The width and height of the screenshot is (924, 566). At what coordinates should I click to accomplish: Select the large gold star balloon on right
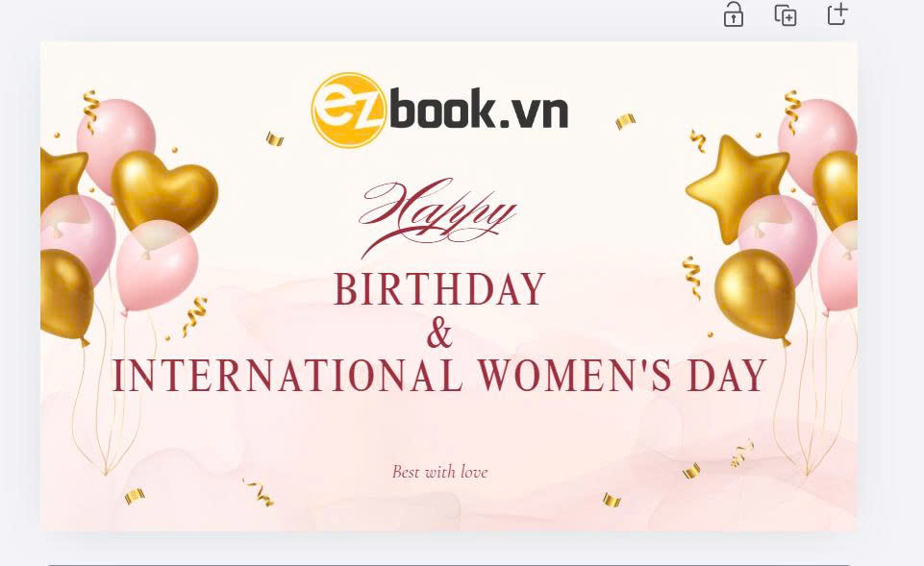(737, 188)
